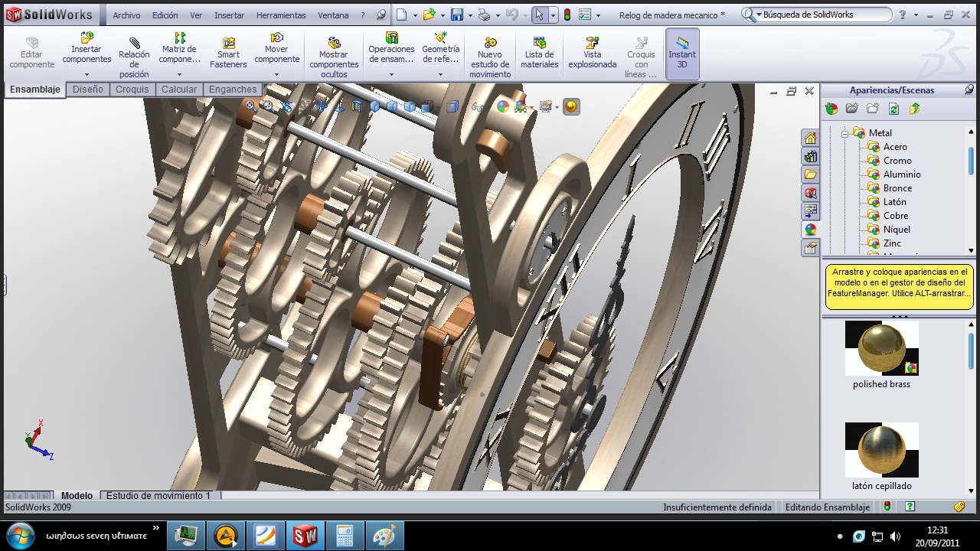Pin the Apariencias/Escenas panel
The height and width of the screenshot is (551, 980).
click(969, 90)
